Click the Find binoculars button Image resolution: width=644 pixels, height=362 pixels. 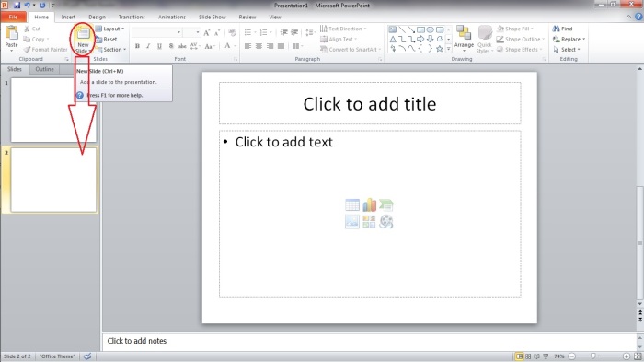(x=562, y=29)
